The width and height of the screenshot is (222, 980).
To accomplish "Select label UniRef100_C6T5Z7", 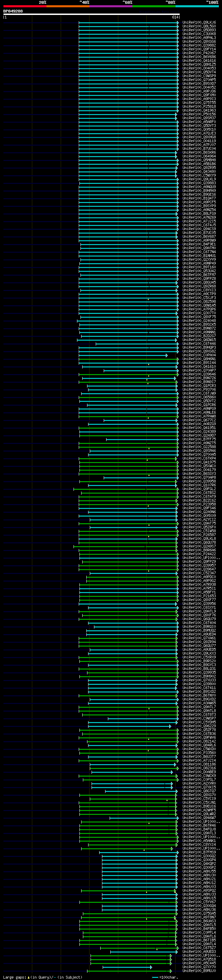I will 199,948.
